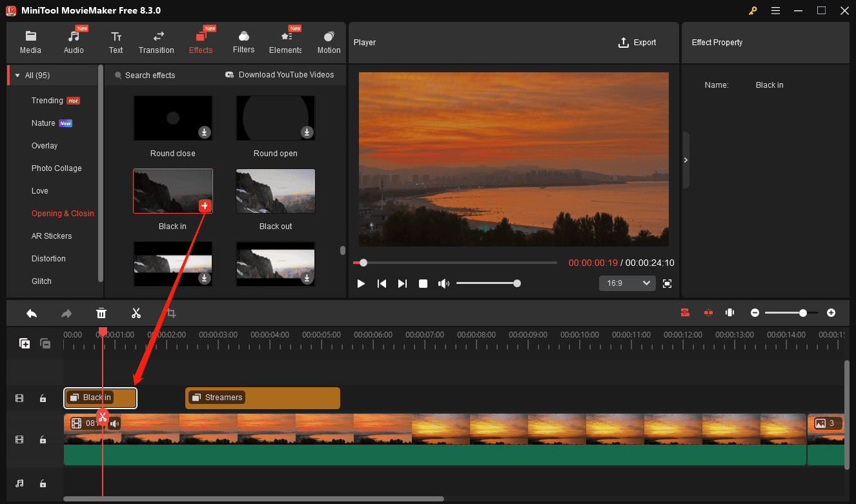Redo the last action
The image size is (856, 504).
[66, 313]
